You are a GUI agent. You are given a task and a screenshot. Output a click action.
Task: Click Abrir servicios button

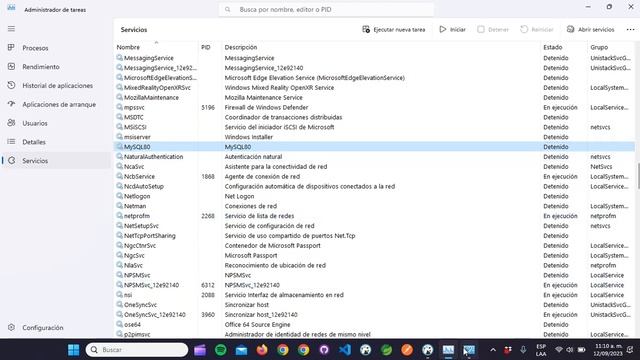click(x=591, y=29)
